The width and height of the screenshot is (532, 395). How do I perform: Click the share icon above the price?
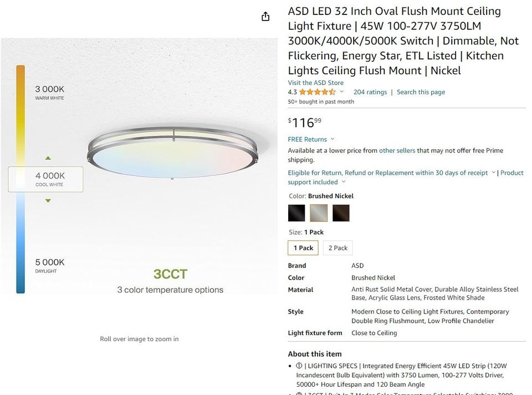pyautogui.click(x=265, y=16)
